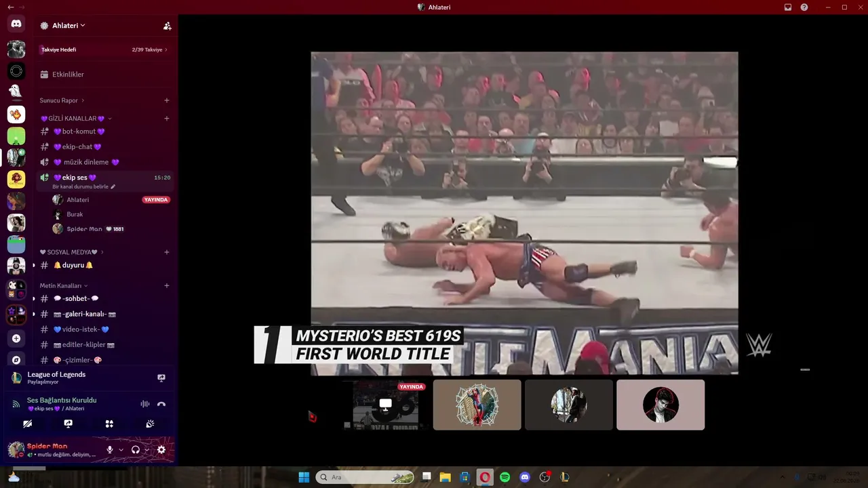Start an activity with the shapes icon

109,424
